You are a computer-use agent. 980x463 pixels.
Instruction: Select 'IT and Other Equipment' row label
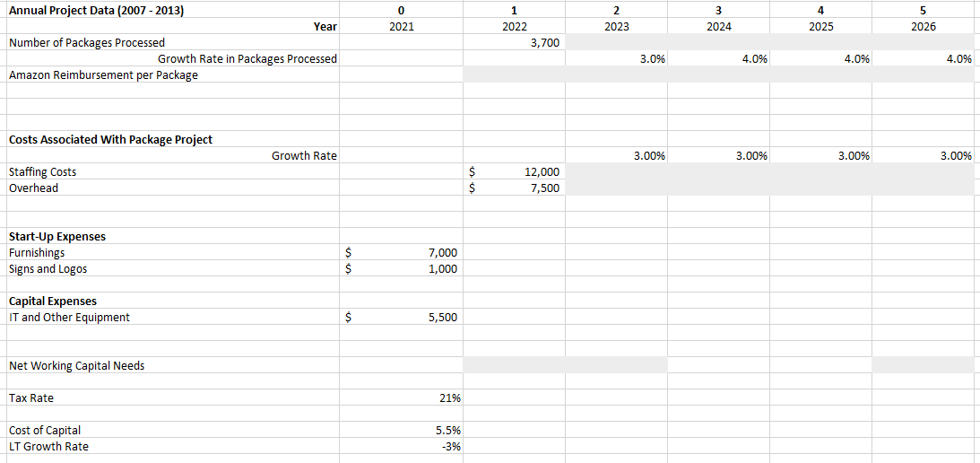69,318
